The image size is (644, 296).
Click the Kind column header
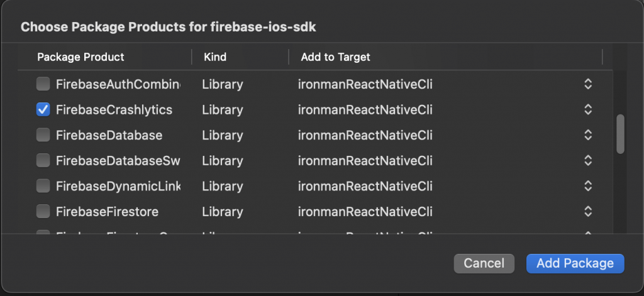pos(215,57)
